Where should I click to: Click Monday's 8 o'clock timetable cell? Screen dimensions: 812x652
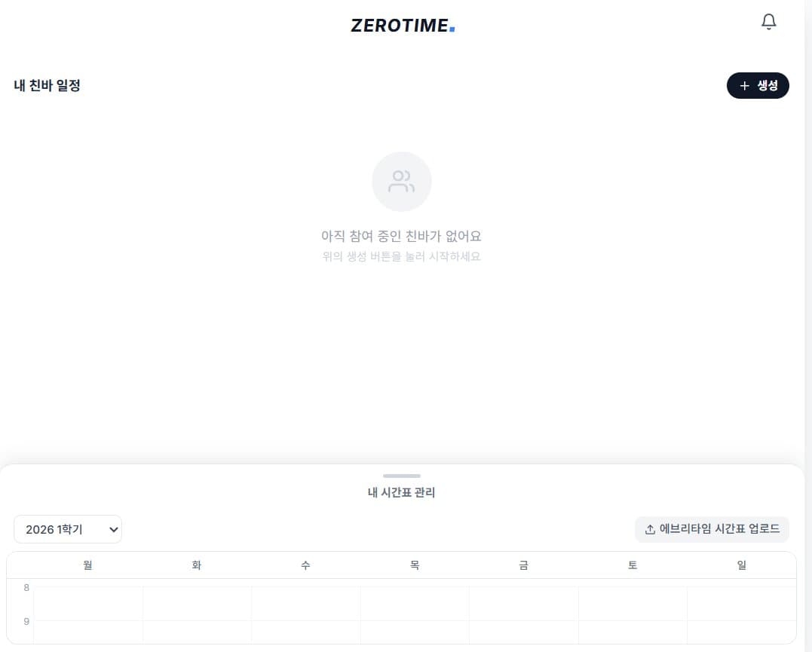[88, 603]
